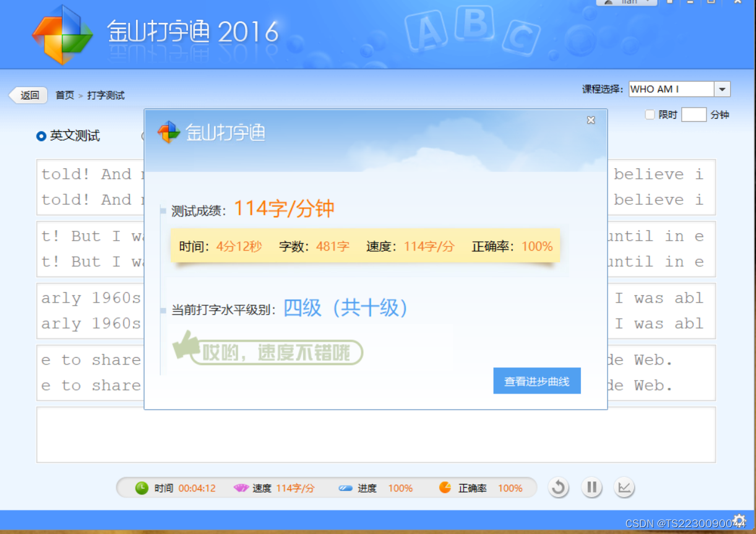Click the 金山打字通 2016 app logo

tap(62, 34)
